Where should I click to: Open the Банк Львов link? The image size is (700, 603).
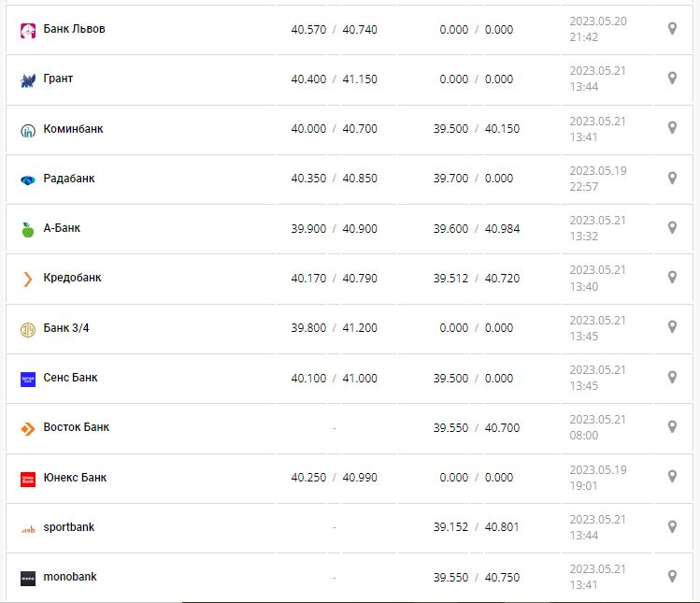click(x=74, y=29)
